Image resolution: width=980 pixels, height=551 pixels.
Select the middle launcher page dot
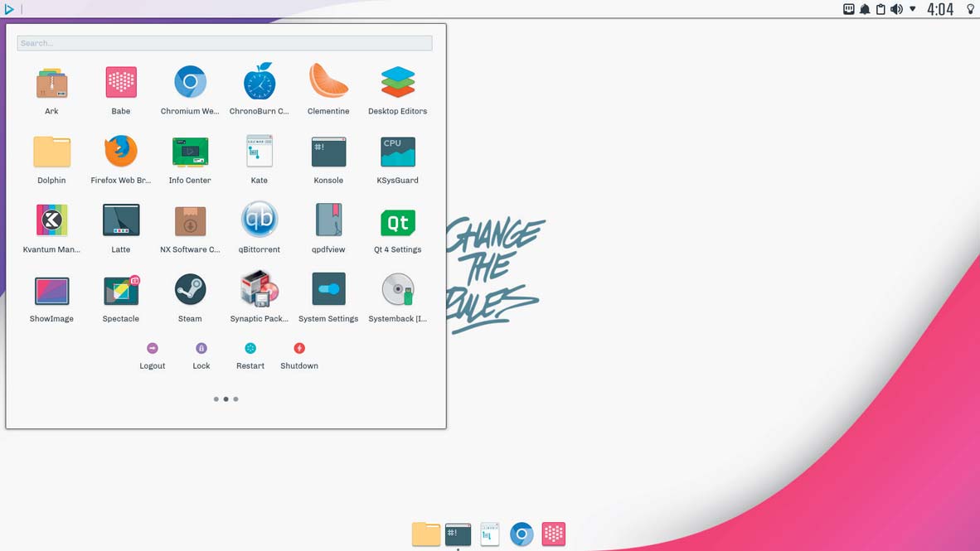coord(226,399)
